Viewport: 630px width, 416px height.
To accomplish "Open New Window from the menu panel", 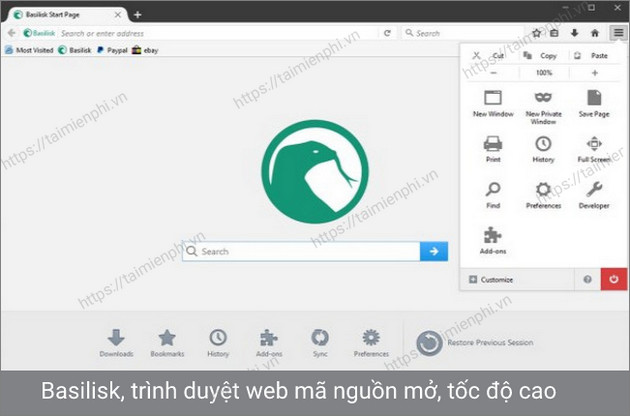I will pos(492,100).
